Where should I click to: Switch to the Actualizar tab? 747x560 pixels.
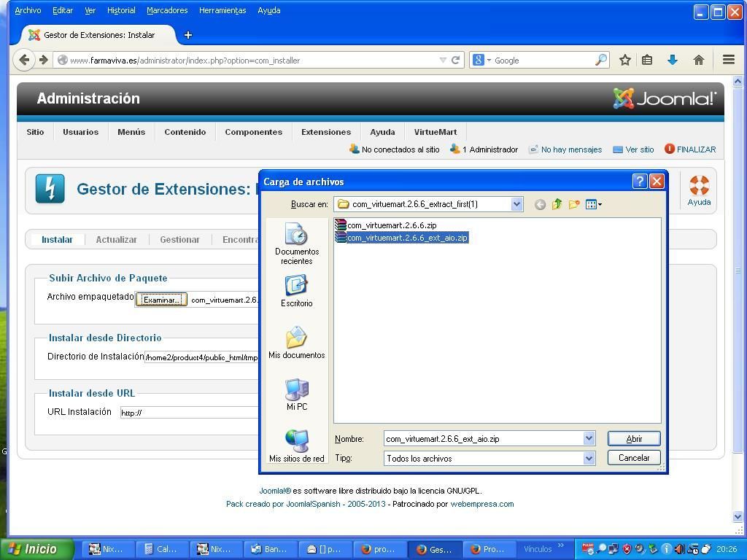tap(116, 239)
